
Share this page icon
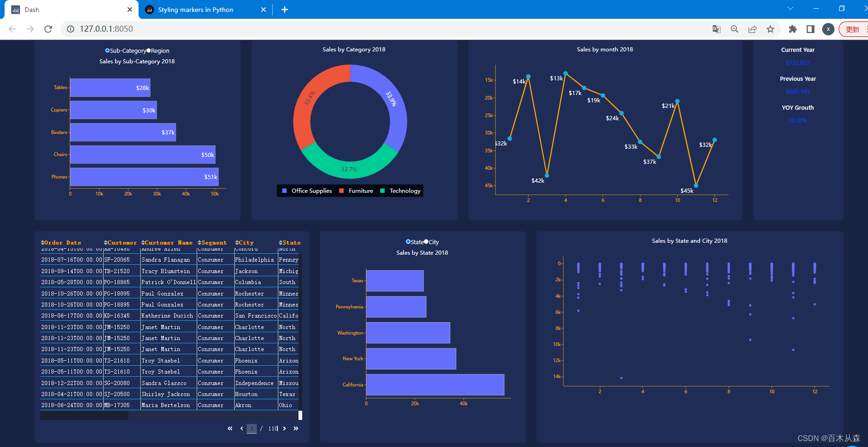(x=752, y=29)
